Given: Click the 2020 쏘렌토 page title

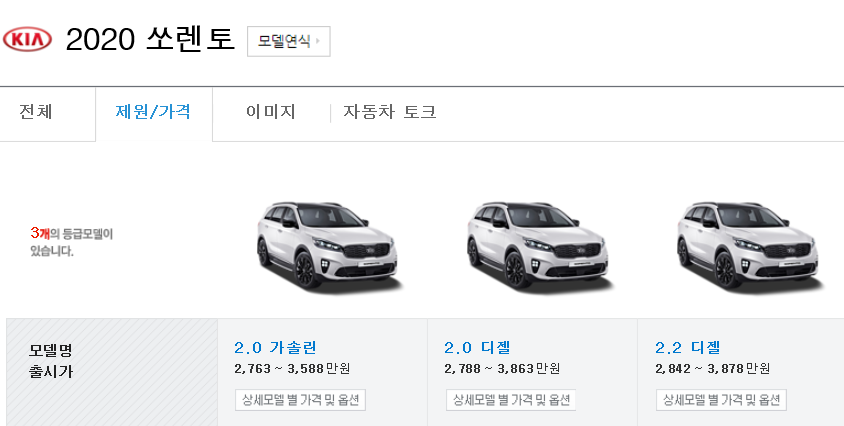Looking at the screenshot, I should click(x=150, y=39).
